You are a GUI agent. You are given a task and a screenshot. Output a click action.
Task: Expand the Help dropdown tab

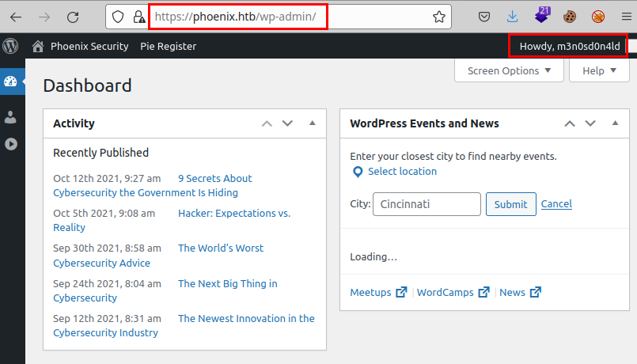[x=599, y=70]
